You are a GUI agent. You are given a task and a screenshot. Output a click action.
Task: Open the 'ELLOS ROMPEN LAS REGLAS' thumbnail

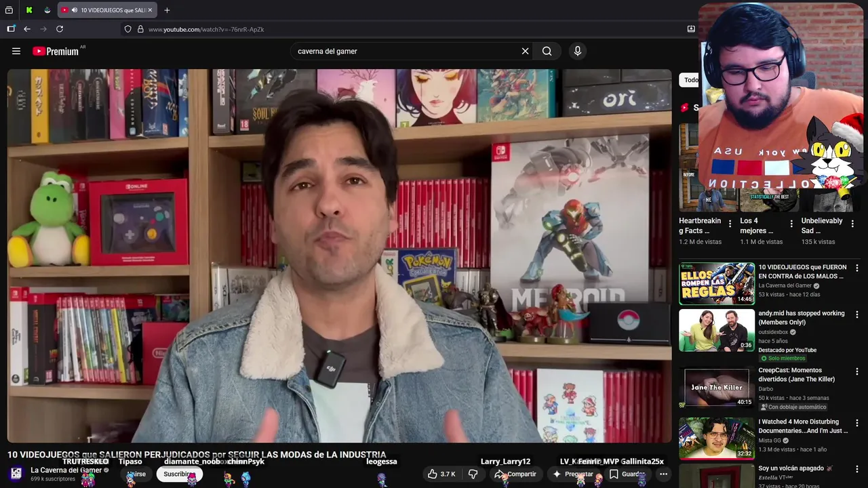click(717, 283)
